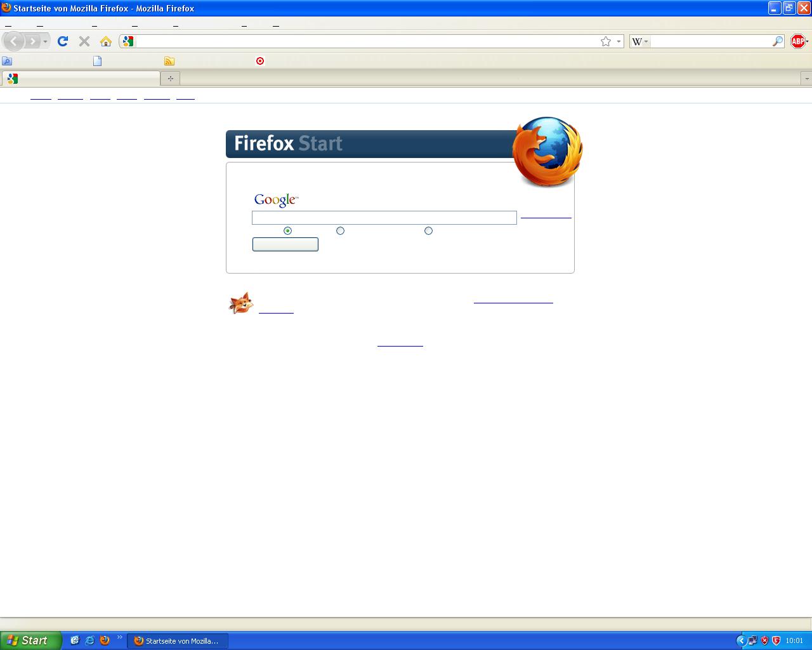Go to the home page icon
812x650 pixels.
(106, 41)
